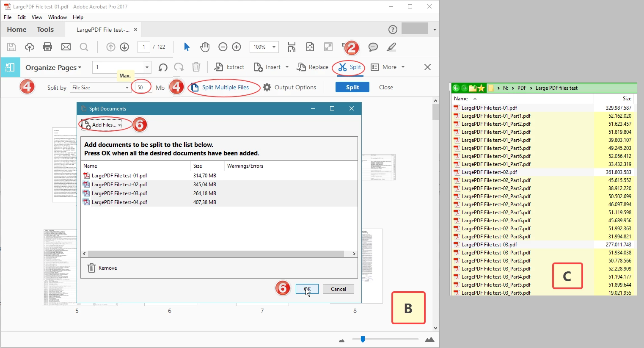
Task: Open the 100% zoom level dropdown
Action: pos(274,47)
